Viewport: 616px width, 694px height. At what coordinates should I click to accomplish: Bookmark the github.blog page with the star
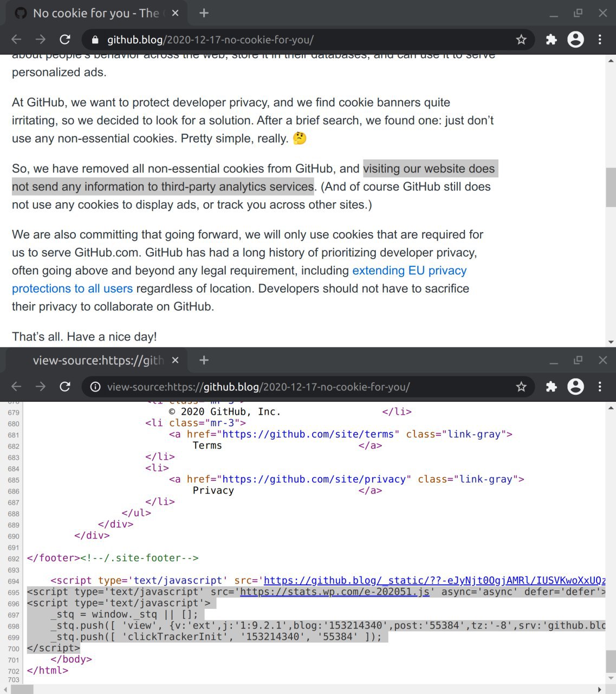coord(521,40)
